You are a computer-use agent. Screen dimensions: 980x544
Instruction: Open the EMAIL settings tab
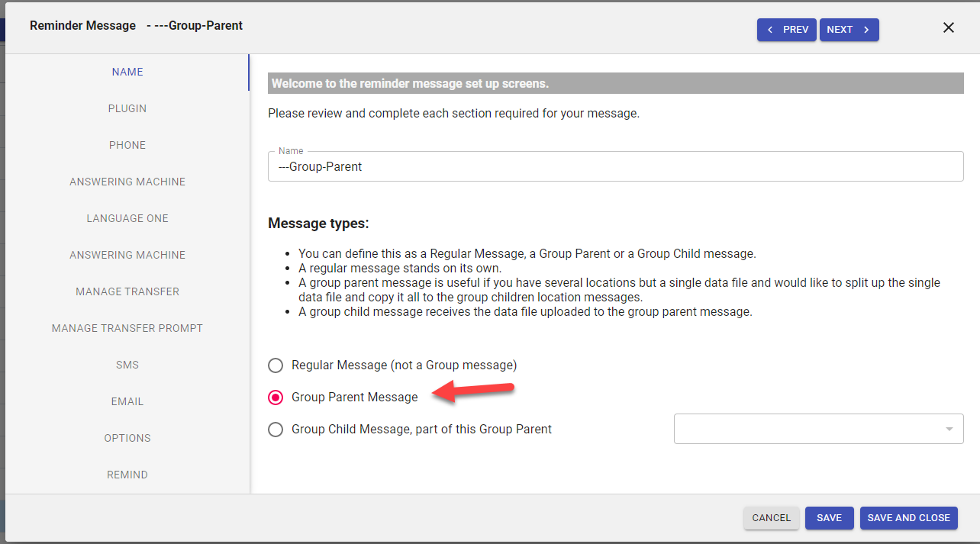(x=127, y=401)
